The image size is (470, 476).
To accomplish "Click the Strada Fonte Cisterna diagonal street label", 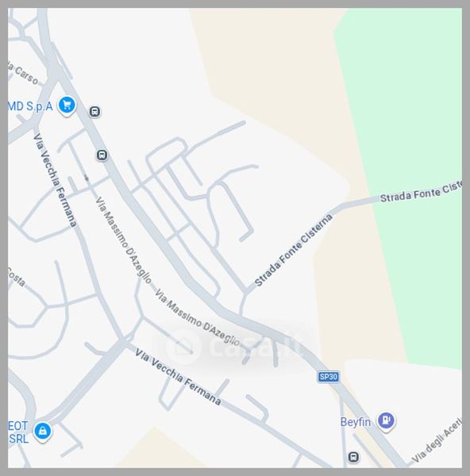I will point(294,250).
